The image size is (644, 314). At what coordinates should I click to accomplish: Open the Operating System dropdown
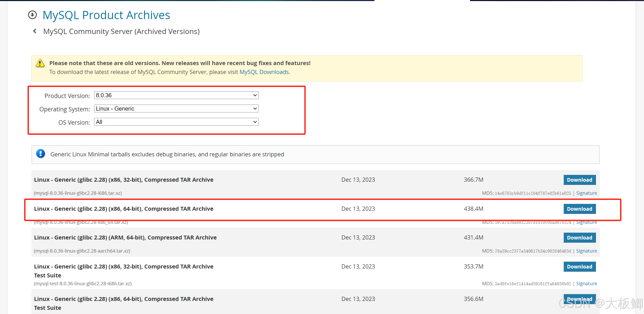pyautogui.click(x=176, y=109)
